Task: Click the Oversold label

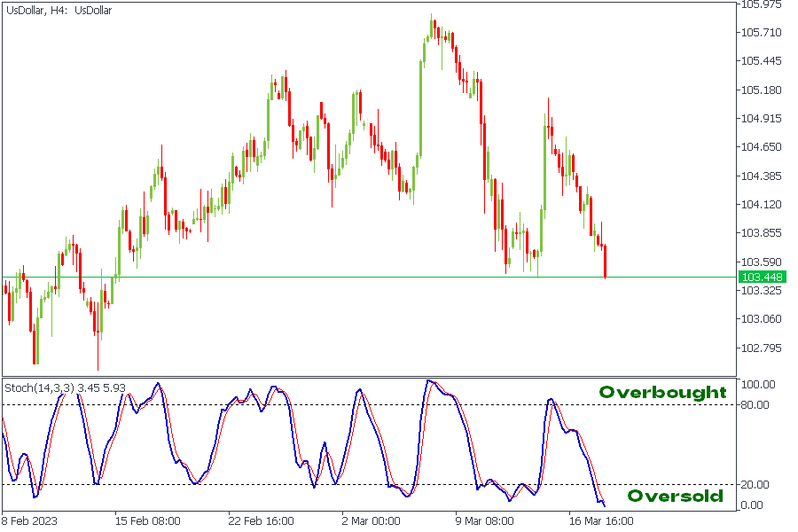Action: [x=677, y=496]
